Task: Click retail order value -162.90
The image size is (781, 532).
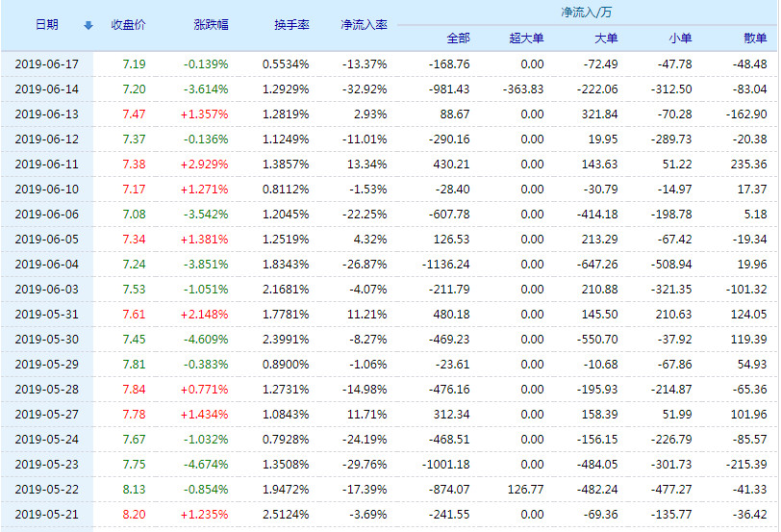Action: [746, 114]
